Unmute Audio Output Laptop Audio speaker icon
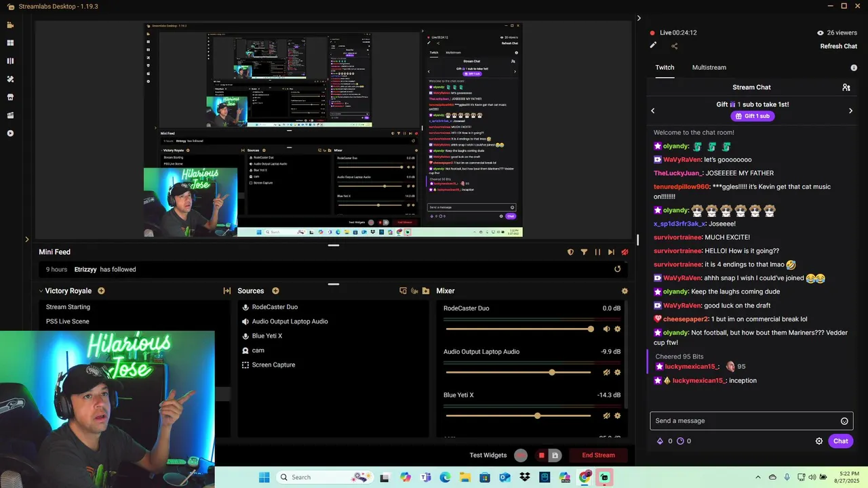This screenshot has width=868, height=488. pyautogui.click(x=606, y=372)
